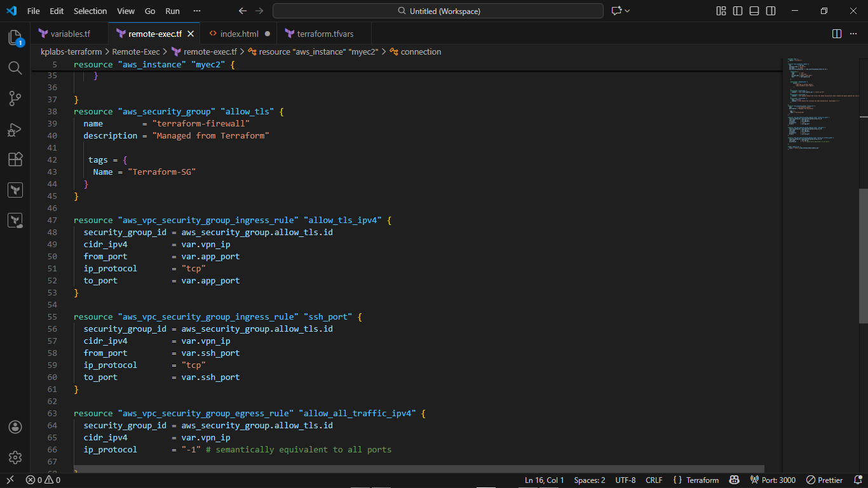Image resolution: width=868 pixels, height=488 pixels.
Task: Toggle the secondary sidebar visibility
Action: point(770,10)
